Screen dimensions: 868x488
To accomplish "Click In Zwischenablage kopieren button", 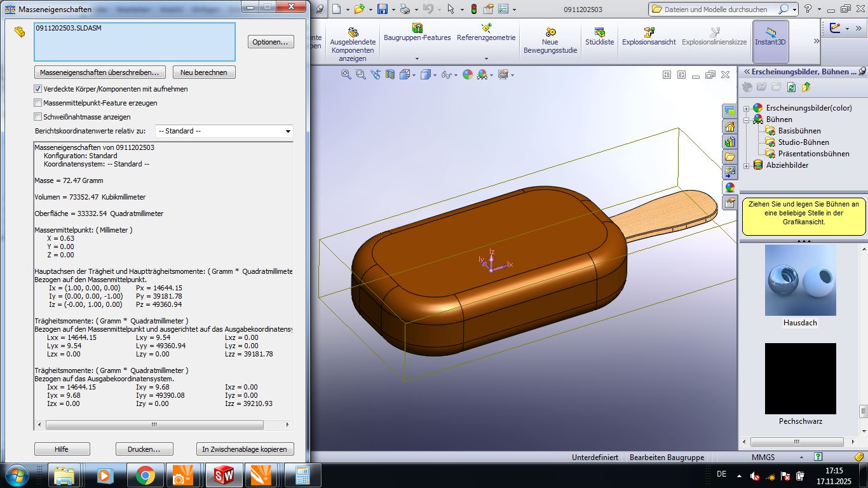I will 245,449.
